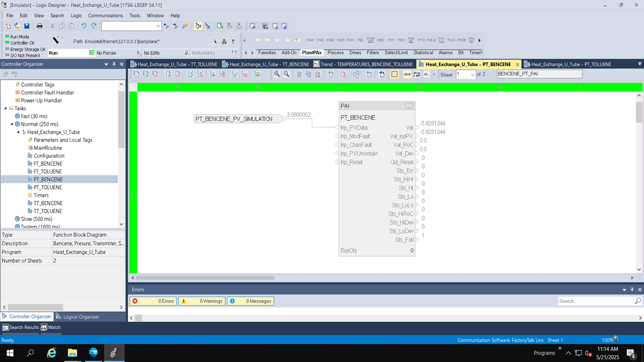
Task: Open the Windows Start menu
Action: pos(10,353)
